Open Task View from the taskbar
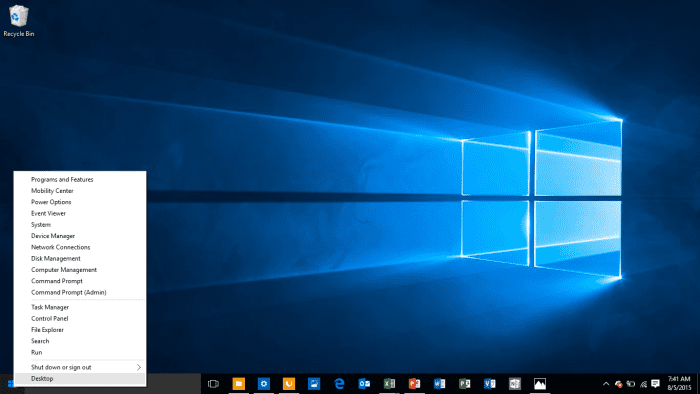This screenshot has width=700, height=394. pos(213,384)
